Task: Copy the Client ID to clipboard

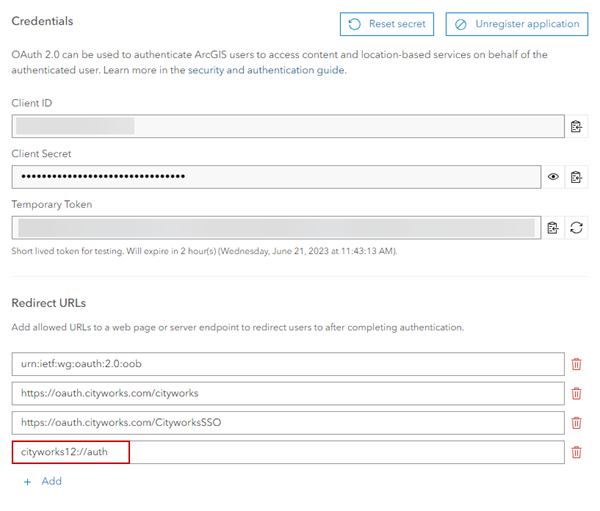Action: pos(576,126)
